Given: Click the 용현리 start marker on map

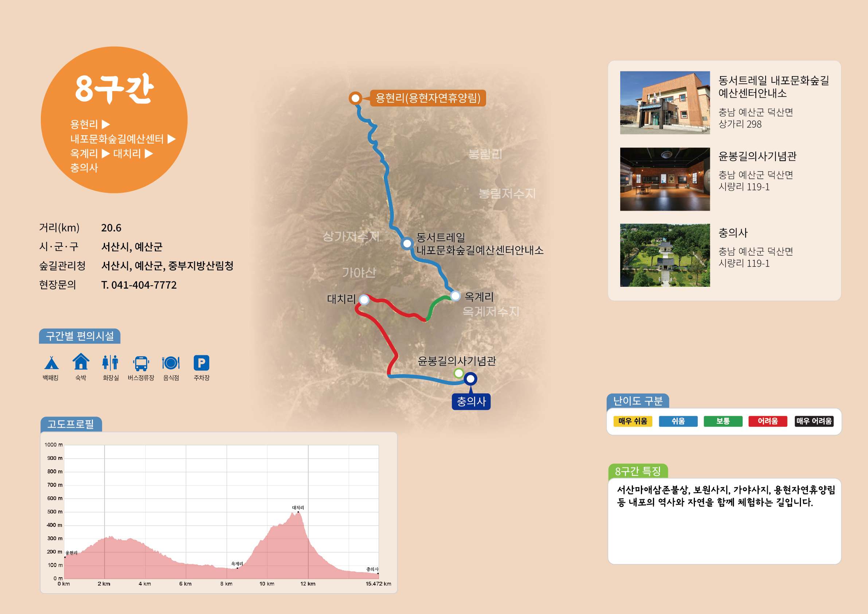Looking at the screenshot, I should tap(355, 98).
